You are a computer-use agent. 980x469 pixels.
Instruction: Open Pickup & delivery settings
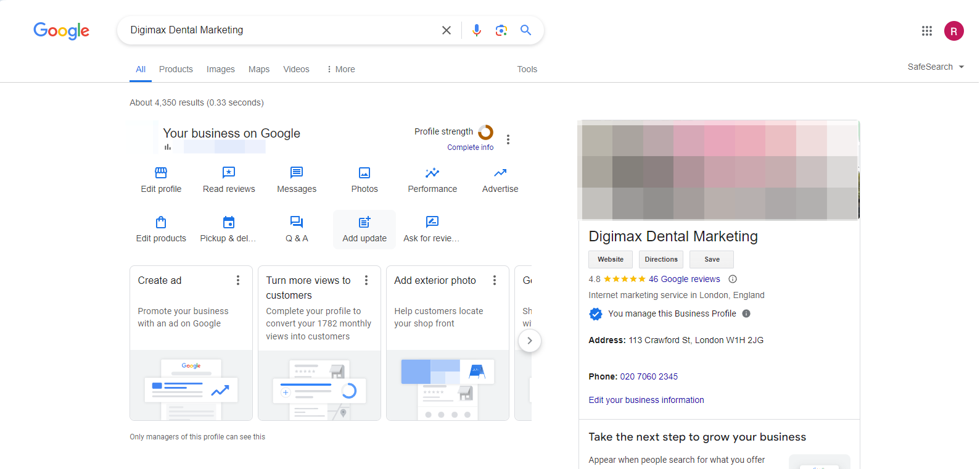(229, 230)
